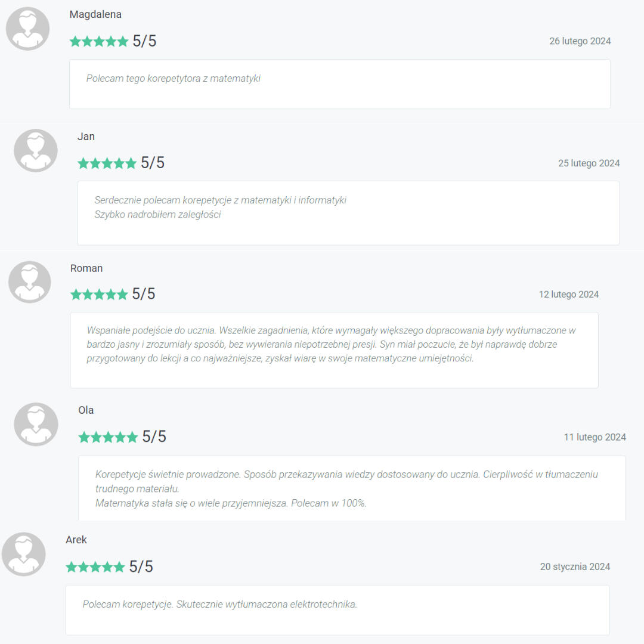Select reviewer name Magdalena
Image resolution: width=644 pixels, height=644 pixels.
pos(95,14)
